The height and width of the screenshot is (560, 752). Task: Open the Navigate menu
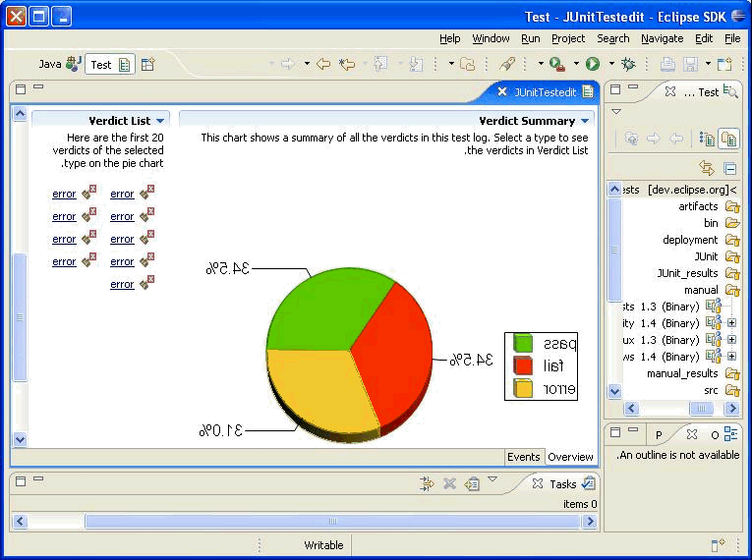[663, 39]
